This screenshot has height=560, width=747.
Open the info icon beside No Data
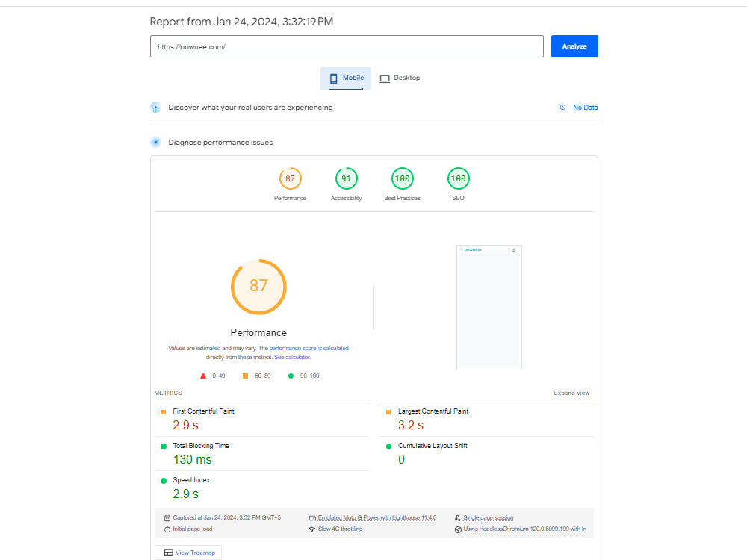pyautogui.click(x=562, y=108)
